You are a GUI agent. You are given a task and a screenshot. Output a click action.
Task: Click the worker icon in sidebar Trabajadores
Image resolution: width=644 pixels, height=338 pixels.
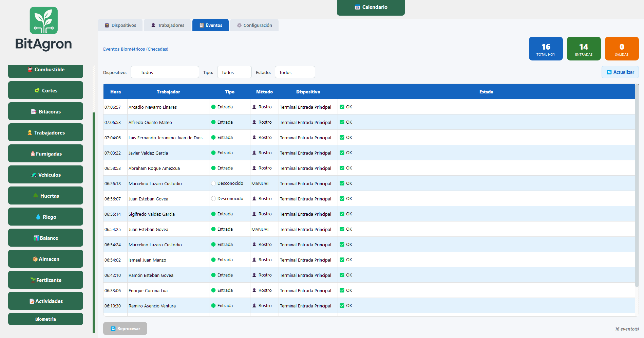30,132
